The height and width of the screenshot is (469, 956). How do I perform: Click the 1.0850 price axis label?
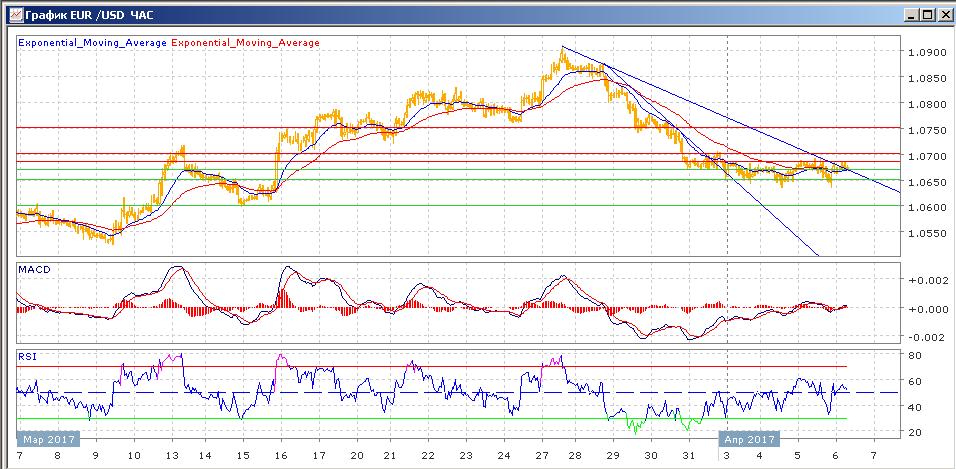coord(926,78)
